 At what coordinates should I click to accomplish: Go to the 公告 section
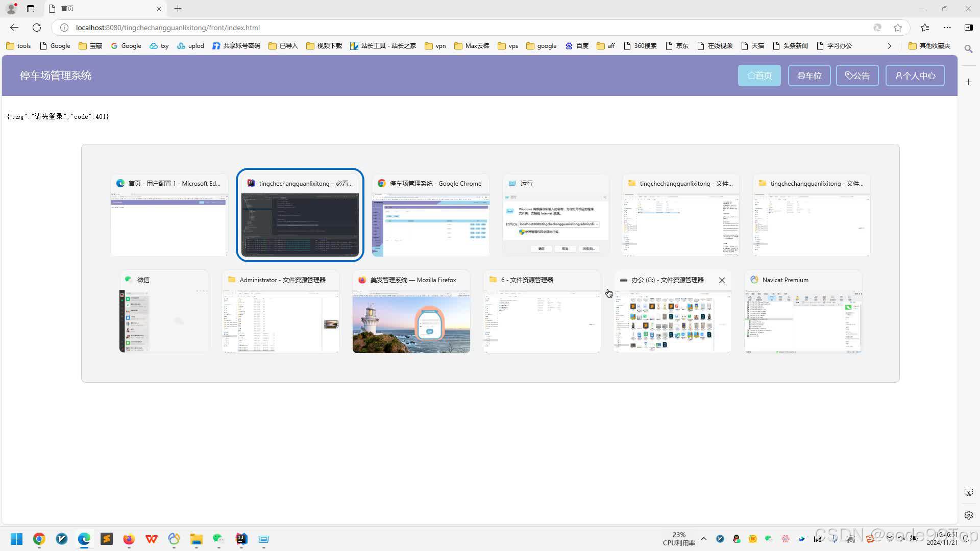857,76
